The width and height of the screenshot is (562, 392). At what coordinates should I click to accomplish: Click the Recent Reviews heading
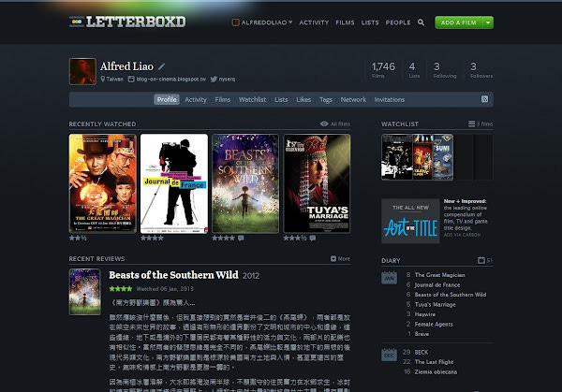pos(96,258)
